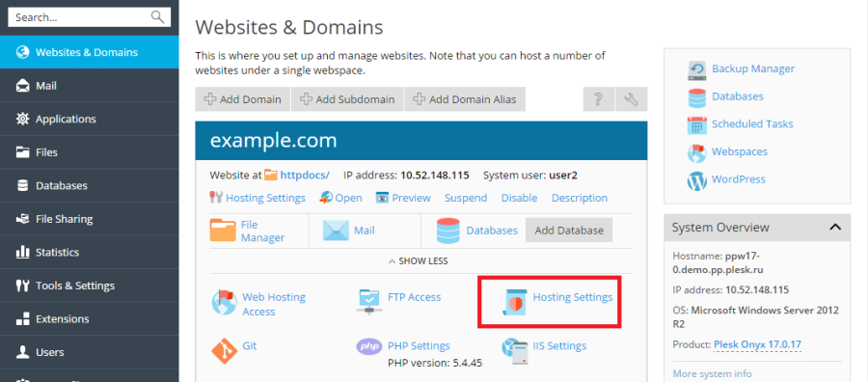The height and width of the screenshot is (382, 868).
Task: Click the wrench settings icon button
Action: [x=632, y=99]
